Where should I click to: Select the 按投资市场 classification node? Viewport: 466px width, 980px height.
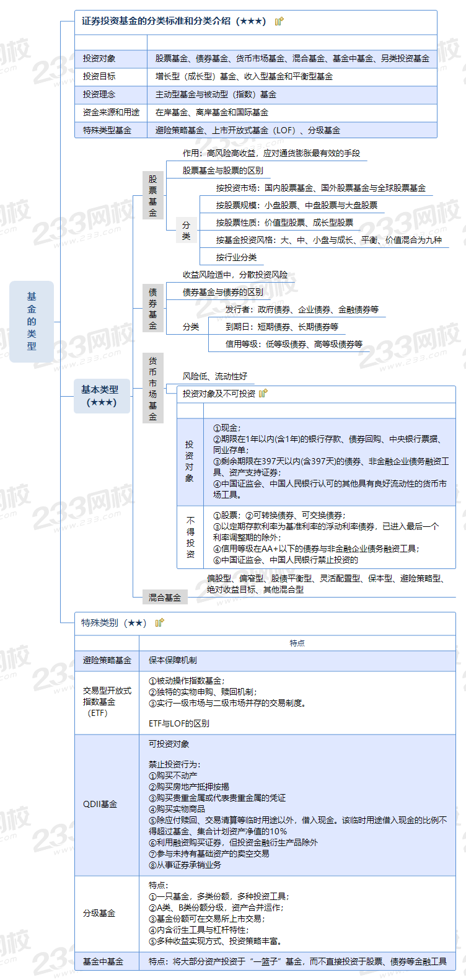tap(320, 188)
